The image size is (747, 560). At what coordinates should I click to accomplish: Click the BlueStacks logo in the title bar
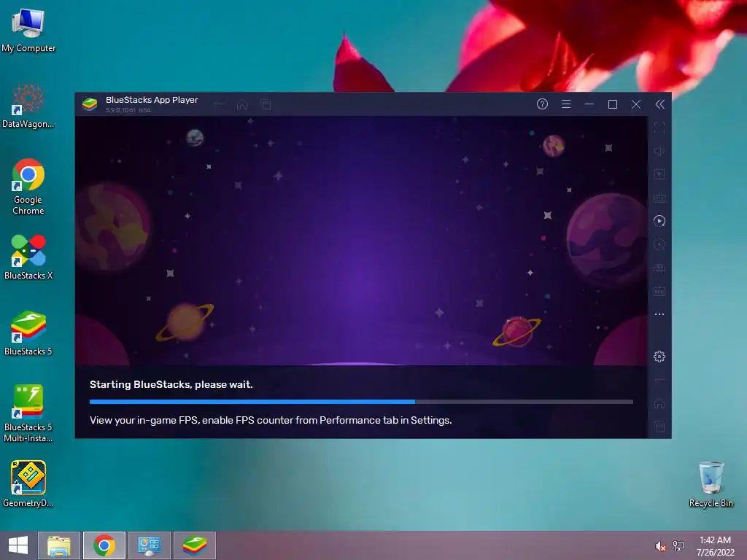pyautogui.click(x=90, y=104)
